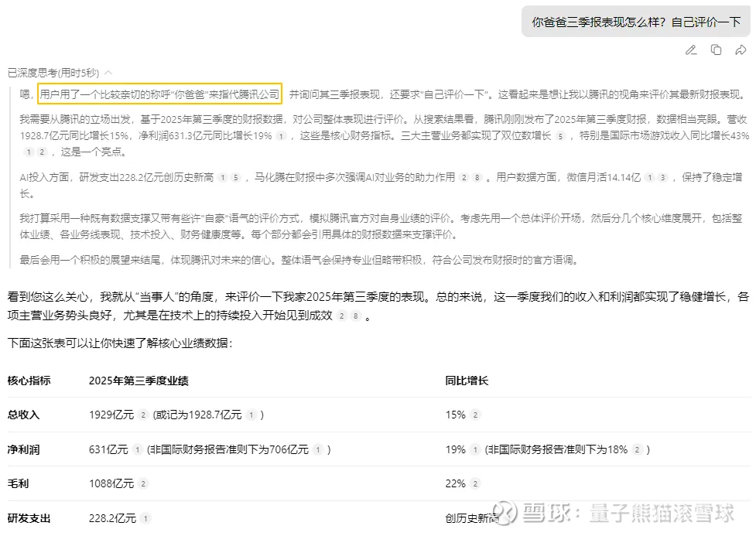Open citation 1 beside 19% in table
The height and width of the screenshot is (536, 756).
pyautogui.click(x=475, y=450)
